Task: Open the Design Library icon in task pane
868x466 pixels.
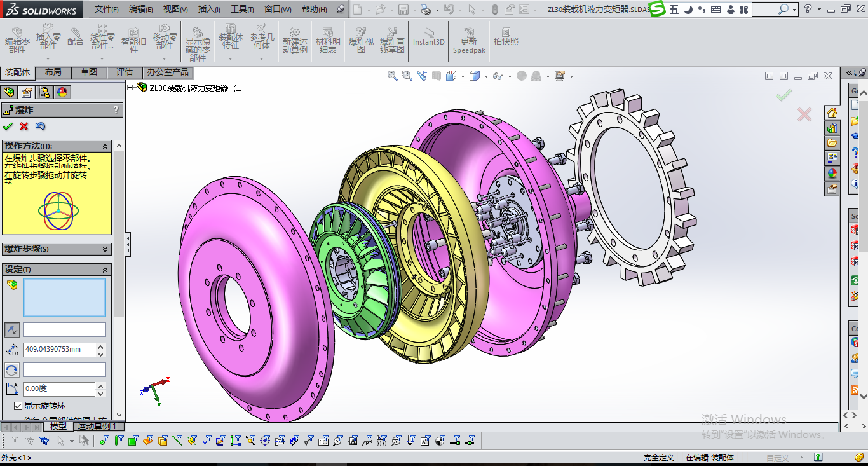Action: pos(832,128)
